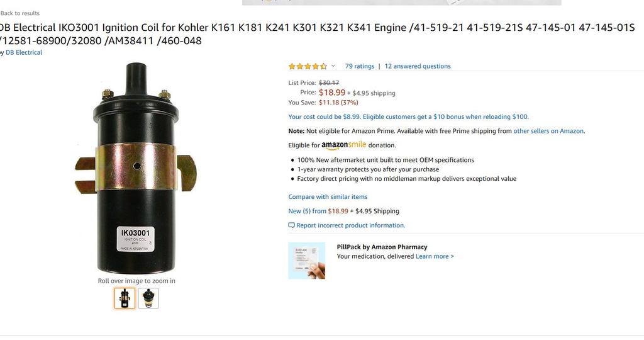The height and width of the screenshot is (340, 644).
Task: Click the star rating icons
Action: click(308, 66)
